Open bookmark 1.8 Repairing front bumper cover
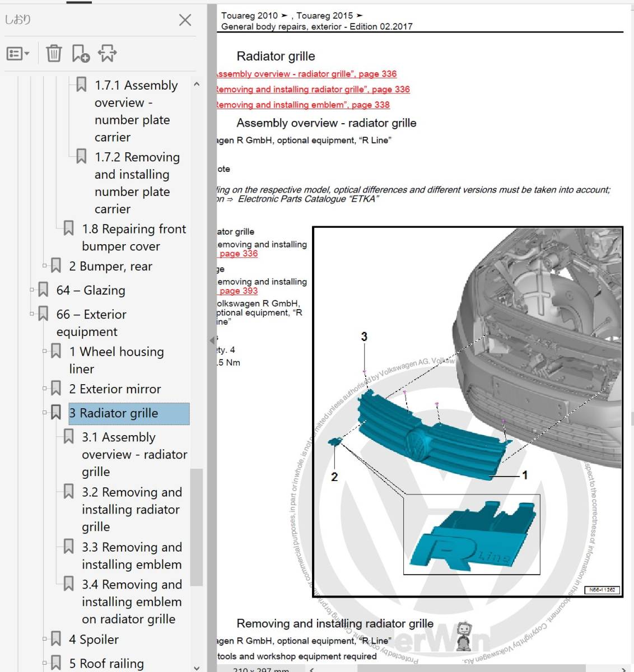634x672 pixels. [x=134, y=237]
